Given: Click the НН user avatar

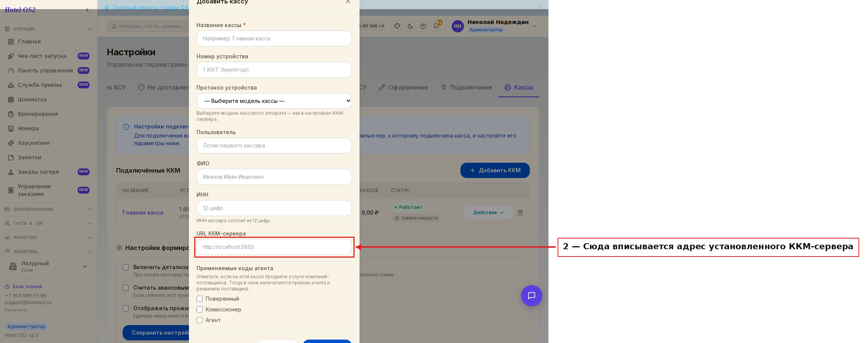Looking at the screenshot, I should (x=457, y=26).
